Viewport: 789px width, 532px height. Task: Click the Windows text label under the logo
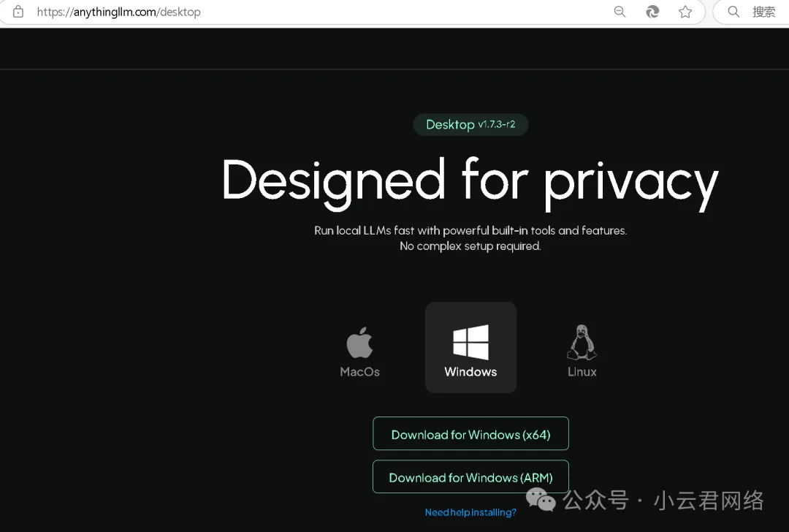click(470, 372)
